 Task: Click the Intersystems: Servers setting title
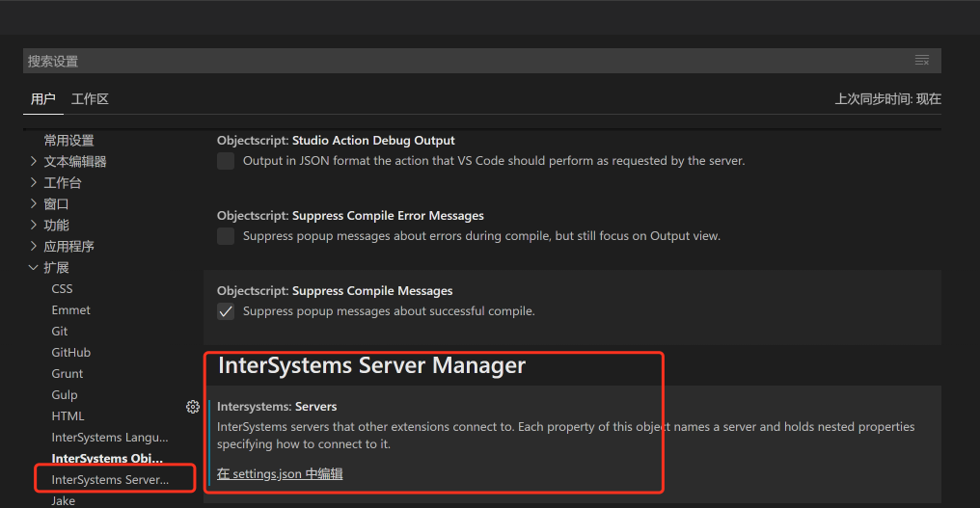click(277, 406)
